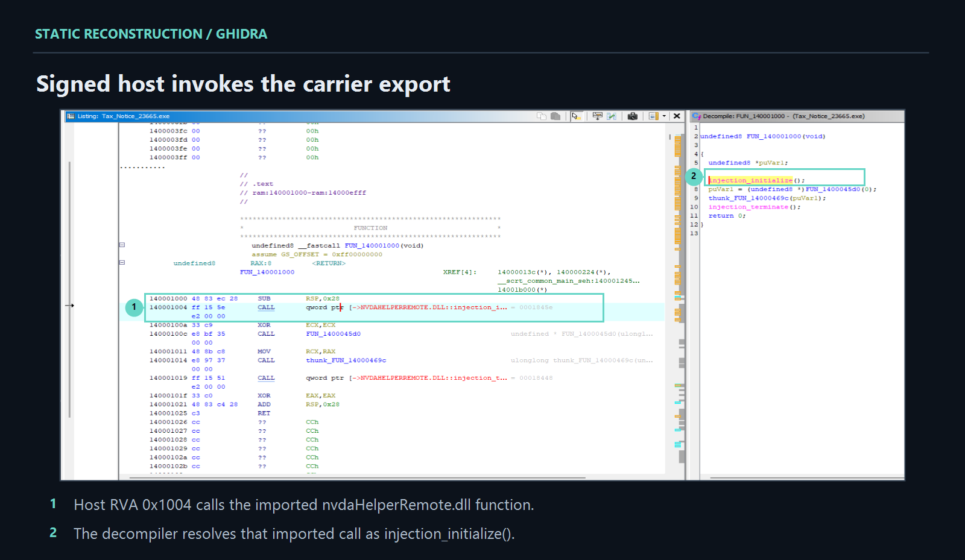Click the listing diff view icon
Screen dimensions: 965x560
coord(612,116)
